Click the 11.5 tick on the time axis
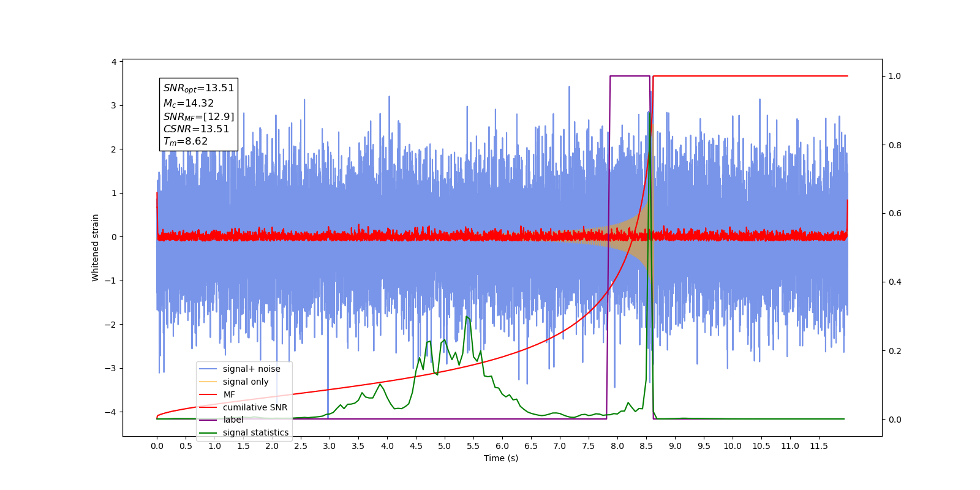980x490 pixels. [x=819, y=446]
